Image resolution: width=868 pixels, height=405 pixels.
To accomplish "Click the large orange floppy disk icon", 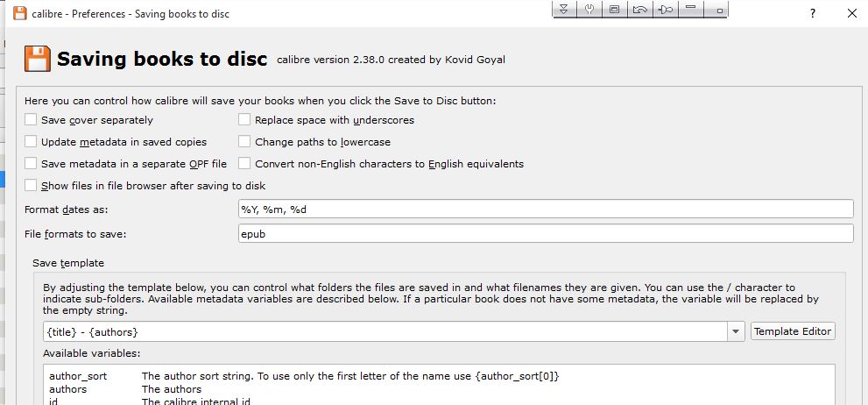I will click(36, 59).
